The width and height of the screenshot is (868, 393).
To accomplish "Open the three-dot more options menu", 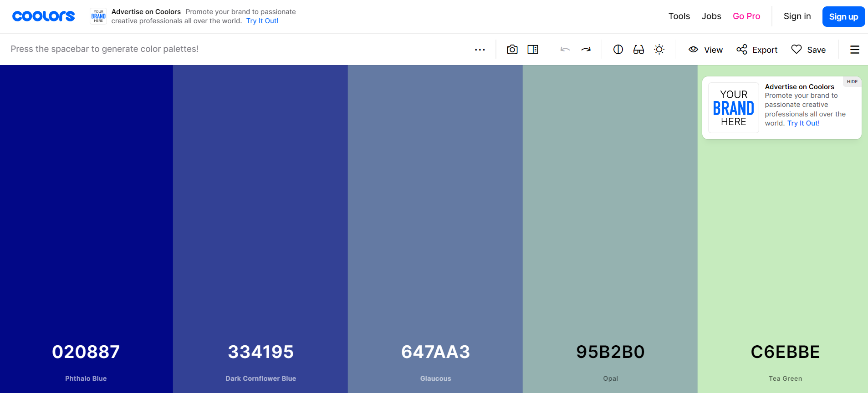I will pyautogui.click(x=480, y=50).
